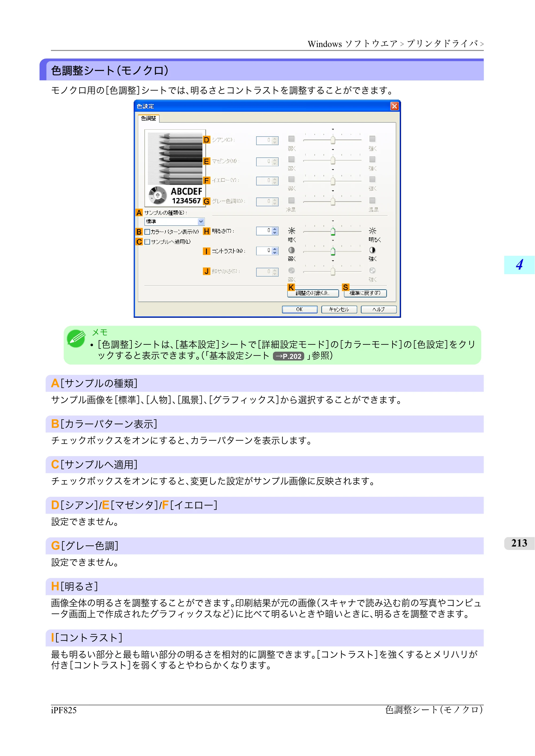
Task: Click the シアン slider handle
Action: click(333, 140)
